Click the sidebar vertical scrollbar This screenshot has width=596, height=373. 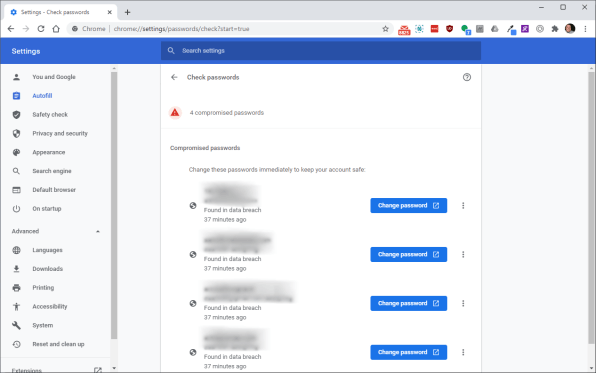(x=114, y=205)
